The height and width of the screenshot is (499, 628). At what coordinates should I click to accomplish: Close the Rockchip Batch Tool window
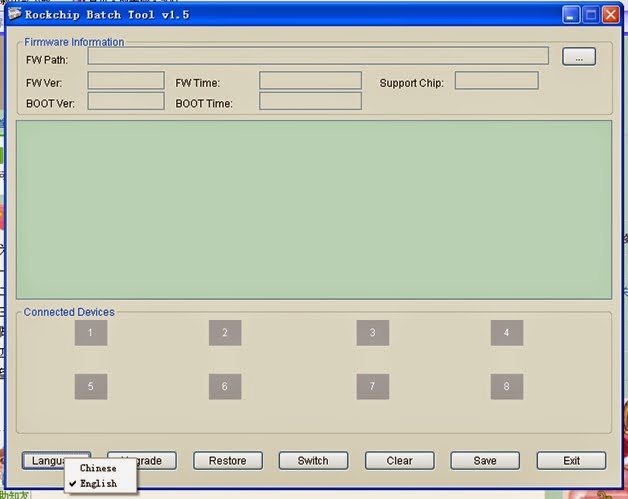611,15
